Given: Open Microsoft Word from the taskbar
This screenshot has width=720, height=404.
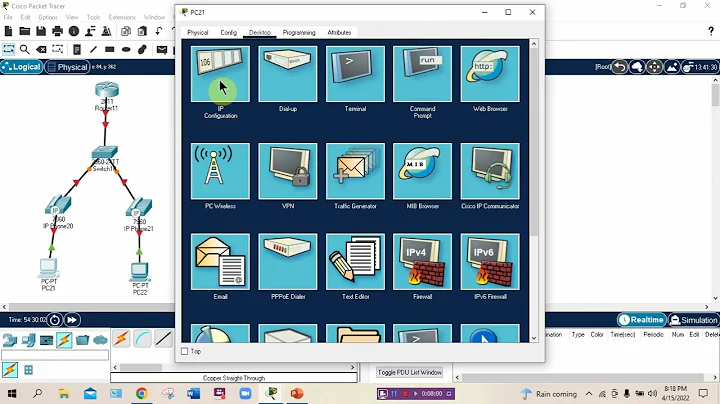Looking at the screenshot, I should coord(193,393).
